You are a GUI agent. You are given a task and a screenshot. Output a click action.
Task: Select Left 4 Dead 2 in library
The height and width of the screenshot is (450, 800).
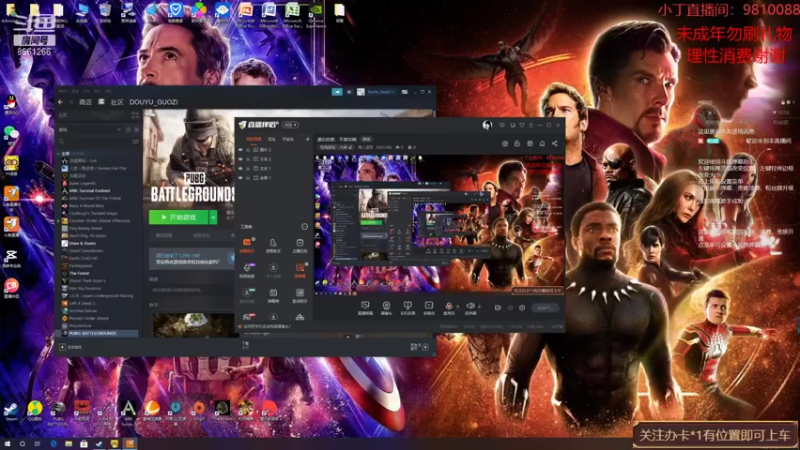point(82,303)
